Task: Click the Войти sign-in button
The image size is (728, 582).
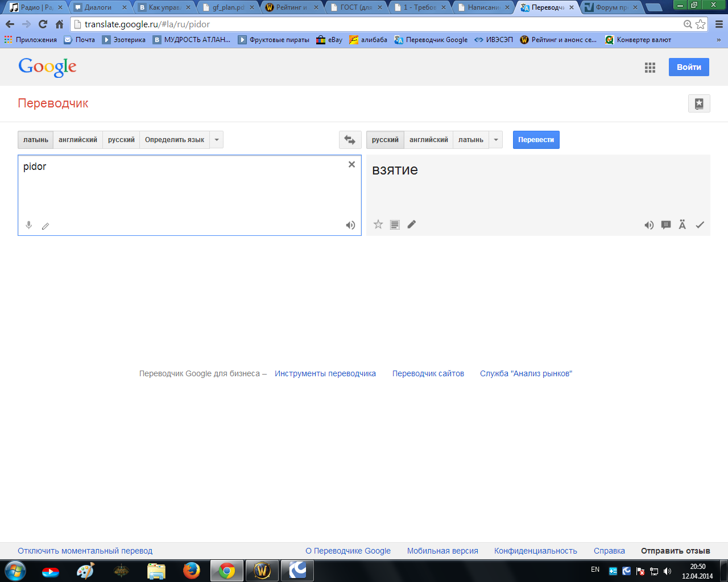Action: tap(689, 67)
